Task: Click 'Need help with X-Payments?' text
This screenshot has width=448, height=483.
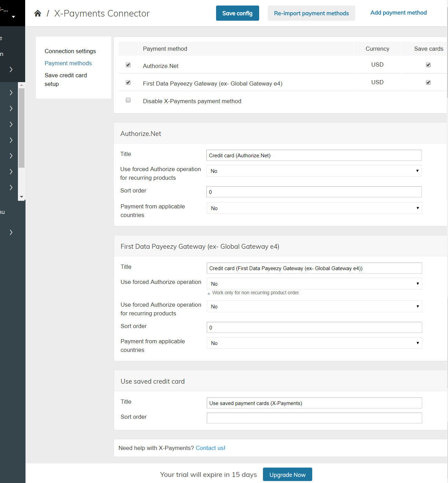Action: (156, 448)
